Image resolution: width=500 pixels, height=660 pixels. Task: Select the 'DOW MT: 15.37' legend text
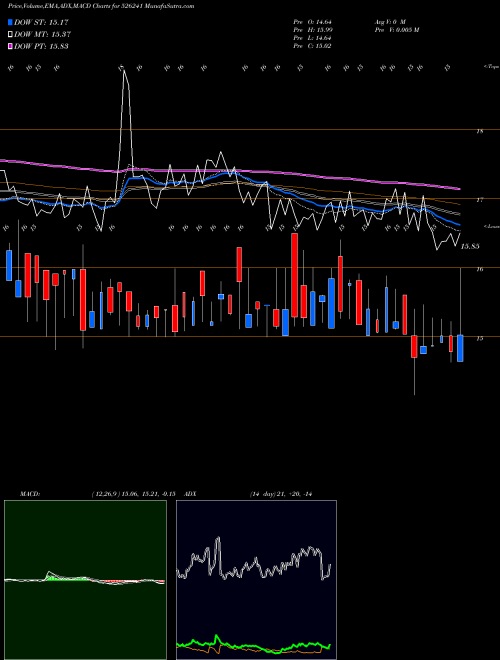coord(43,35)
